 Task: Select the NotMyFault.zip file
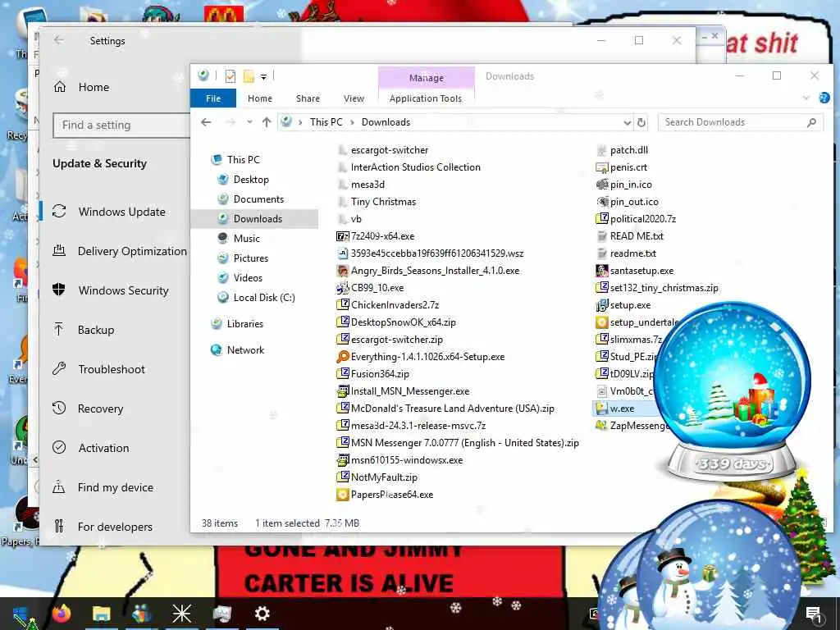[x=384, y=477]
